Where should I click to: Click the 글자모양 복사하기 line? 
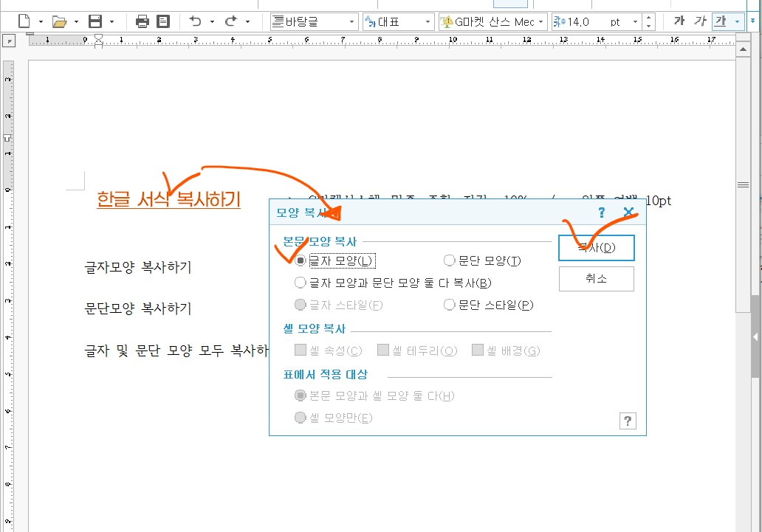[x=138, y=267]
